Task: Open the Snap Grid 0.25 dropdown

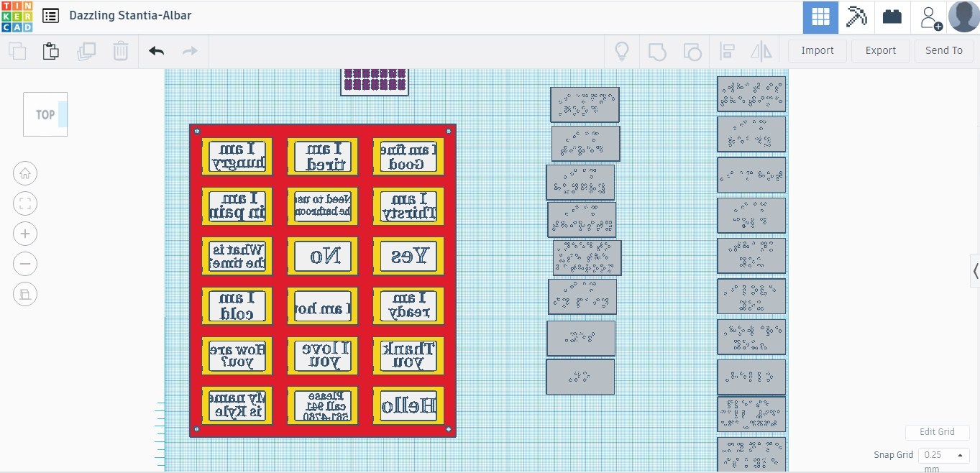Action: point(944,455)
